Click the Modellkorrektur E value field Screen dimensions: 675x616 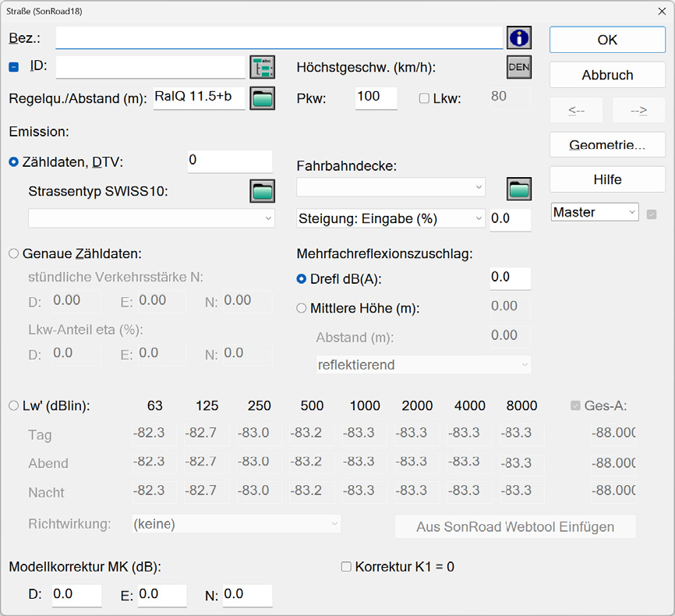[162, 596]
